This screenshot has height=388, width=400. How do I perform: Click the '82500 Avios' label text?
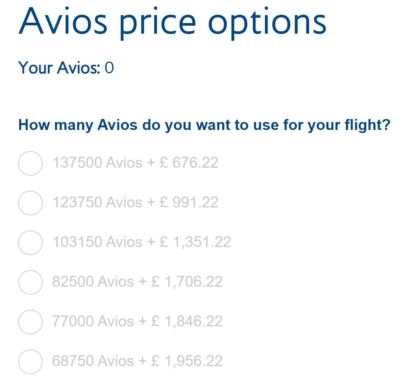[x=93, y=282]
